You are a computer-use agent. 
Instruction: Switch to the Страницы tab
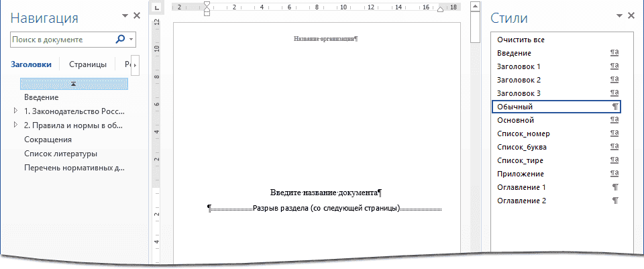point(88,64)
